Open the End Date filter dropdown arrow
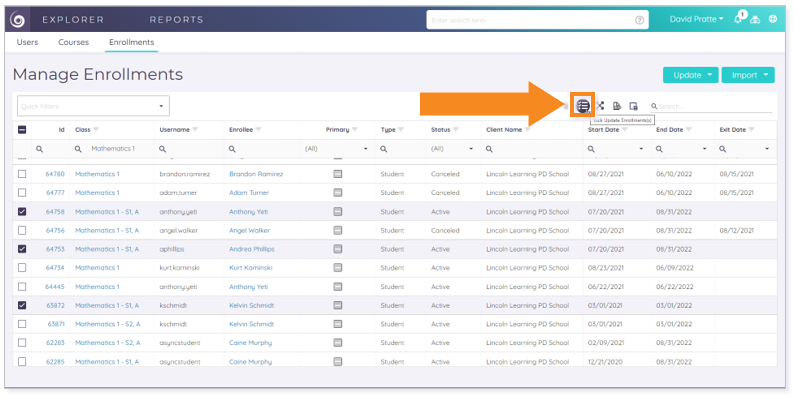Image resolution: width=795 pixels, height=398 pixels. point(705,149)
